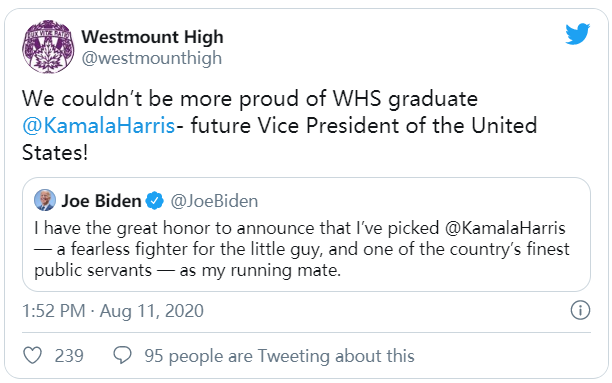Viewport: 612px width, 383px height.
Task: Open the Westmount High profile avatar
Action: (48, 47)
